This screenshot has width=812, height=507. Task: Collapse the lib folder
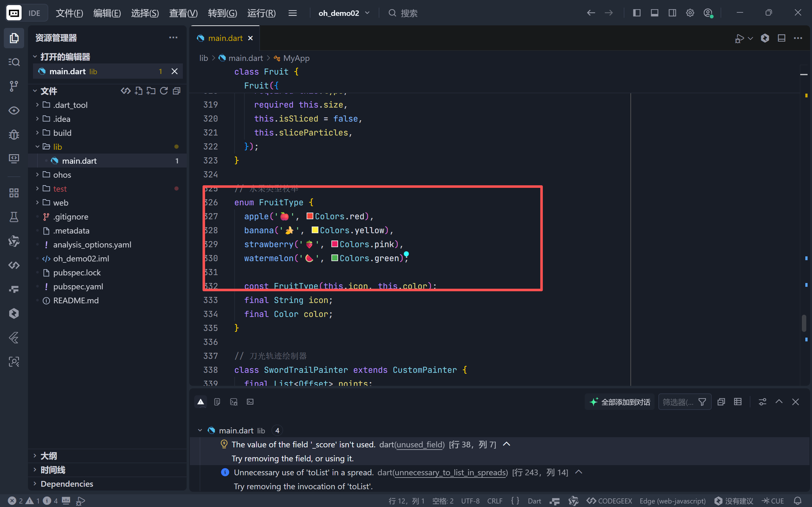[x=57, y=147]
